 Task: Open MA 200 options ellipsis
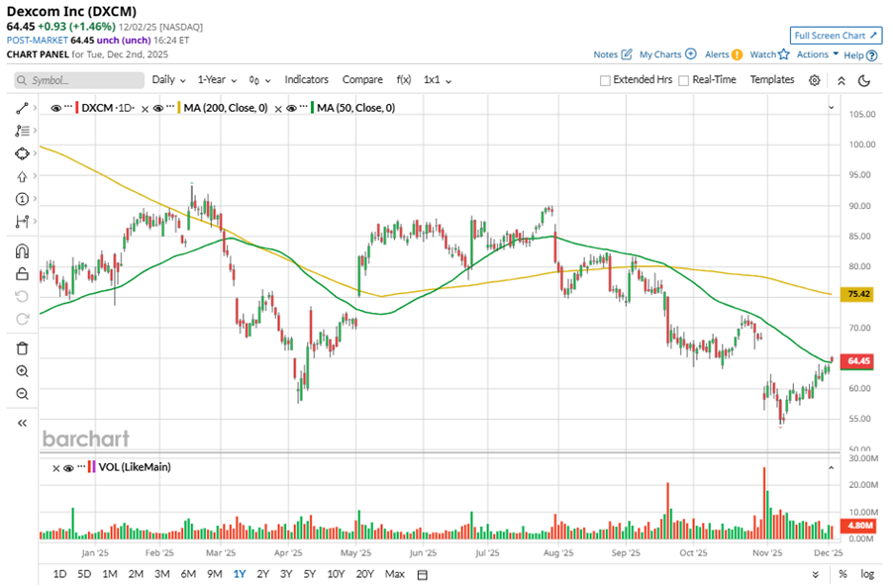coord(169,107)
